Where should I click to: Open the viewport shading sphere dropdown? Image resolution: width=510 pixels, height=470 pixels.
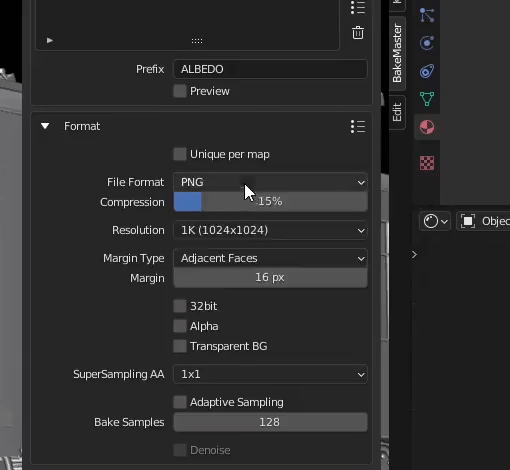click(x=435, y=221)
